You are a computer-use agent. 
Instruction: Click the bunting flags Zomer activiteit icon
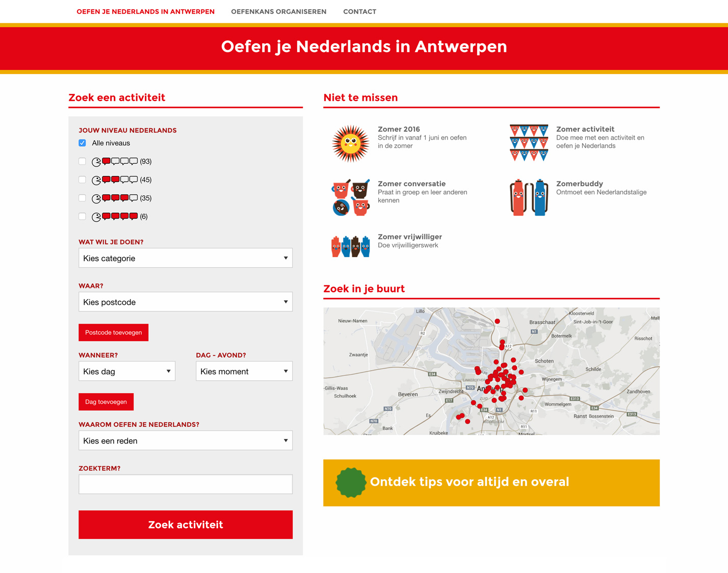pyautogui.click(x=529, y=143)
